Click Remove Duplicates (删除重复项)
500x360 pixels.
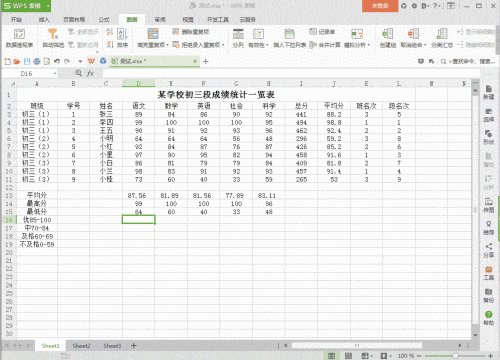pyautogui.click(x=190, y=32)
